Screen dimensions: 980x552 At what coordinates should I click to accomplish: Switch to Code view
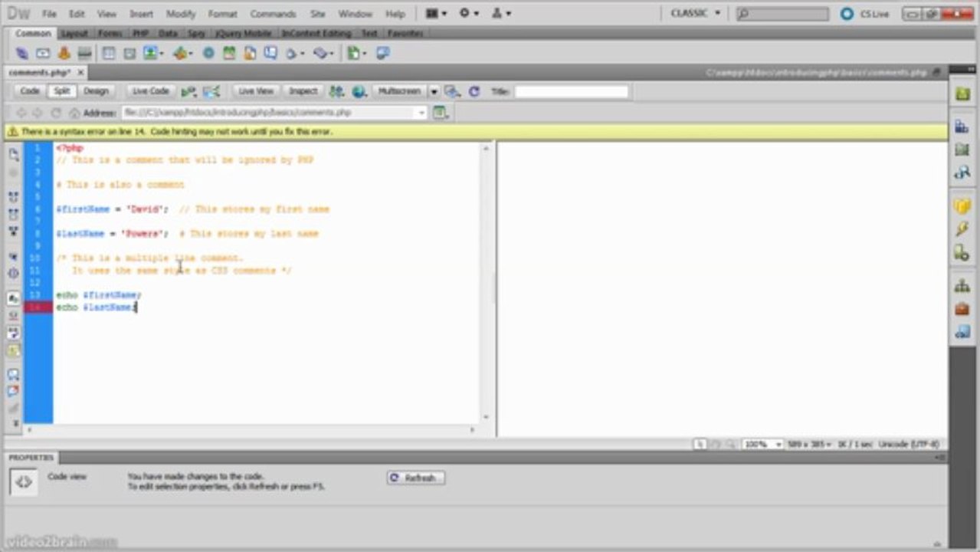click(x=30, y=91)
